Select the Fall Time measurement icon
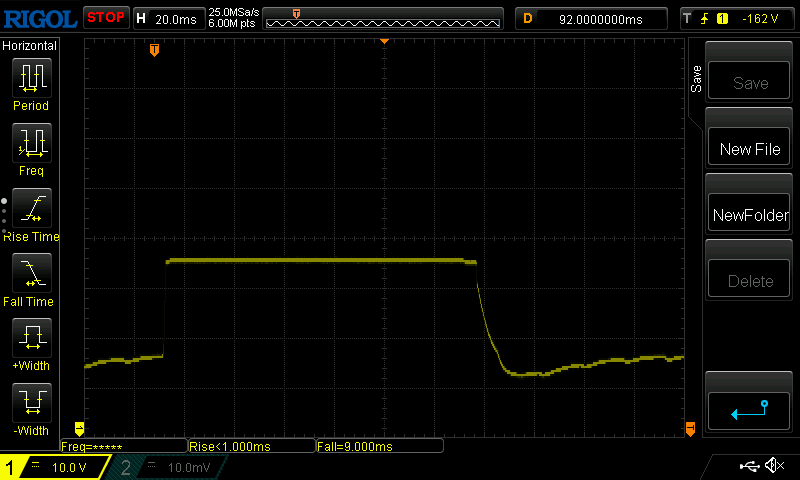 click(x=30, y=273)
